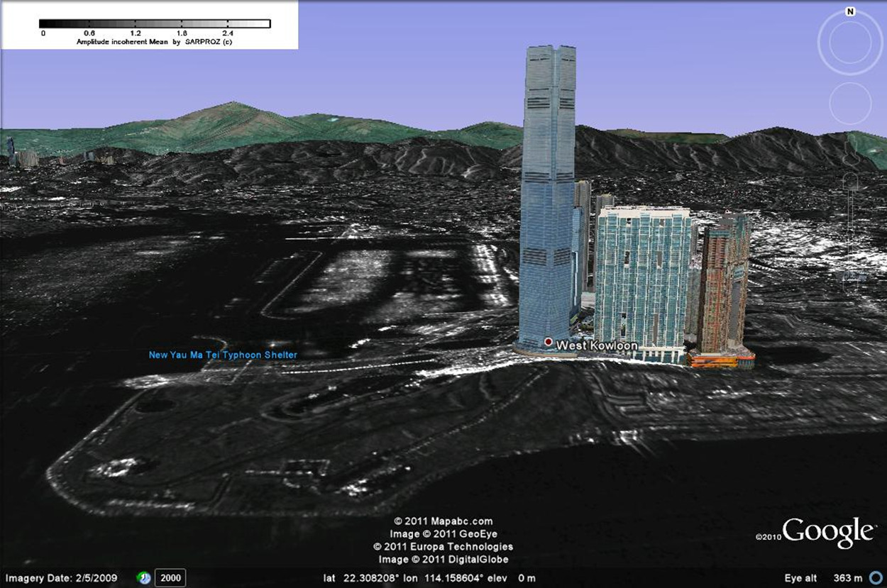
Task: Click the streaming status circle indicator
Action: point(876,578)
